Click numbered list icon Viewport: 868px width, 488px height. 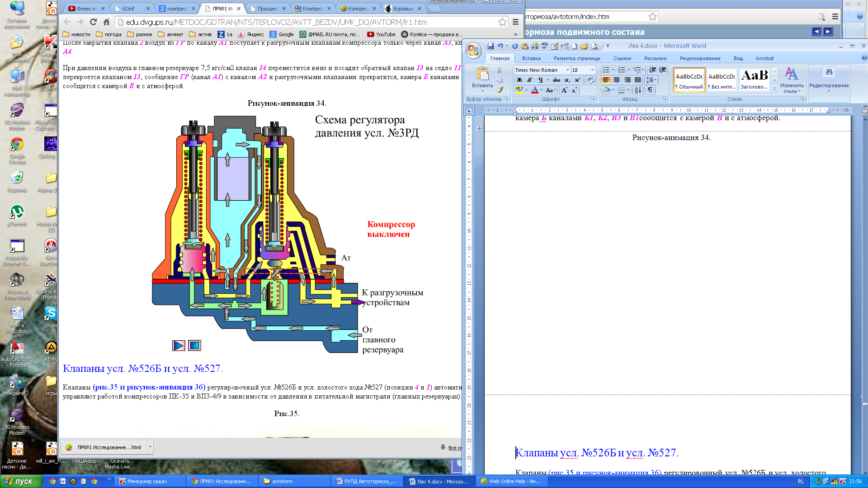[x=622, y=70]
